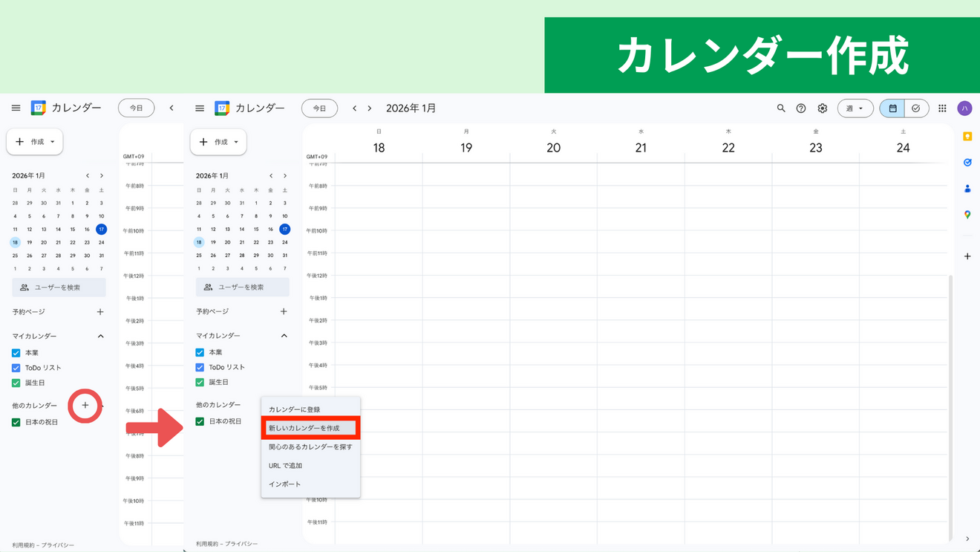This screenshot has height=552, width=980.
Task: Click the Calendar logo in the right window
Action: coord(222,108)
